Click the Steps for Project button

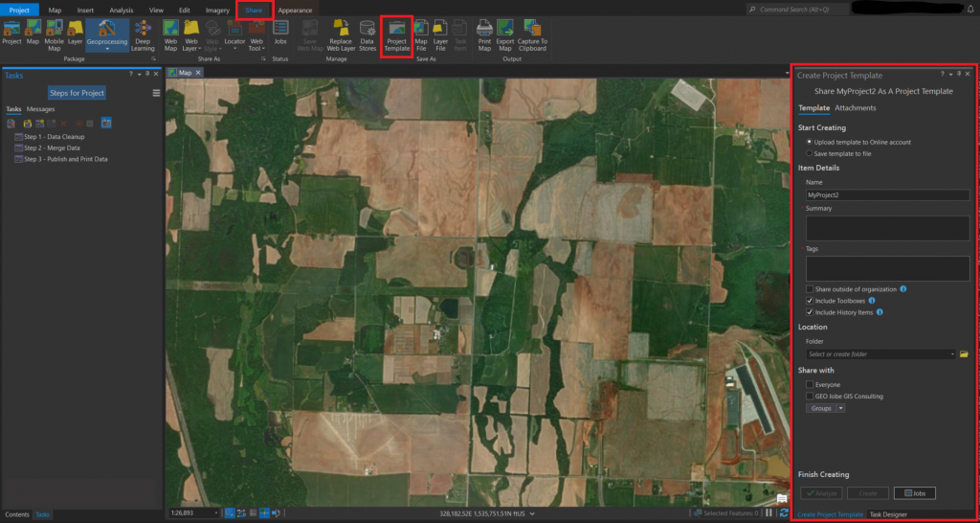pyautogui.click(x=78, y=93)
